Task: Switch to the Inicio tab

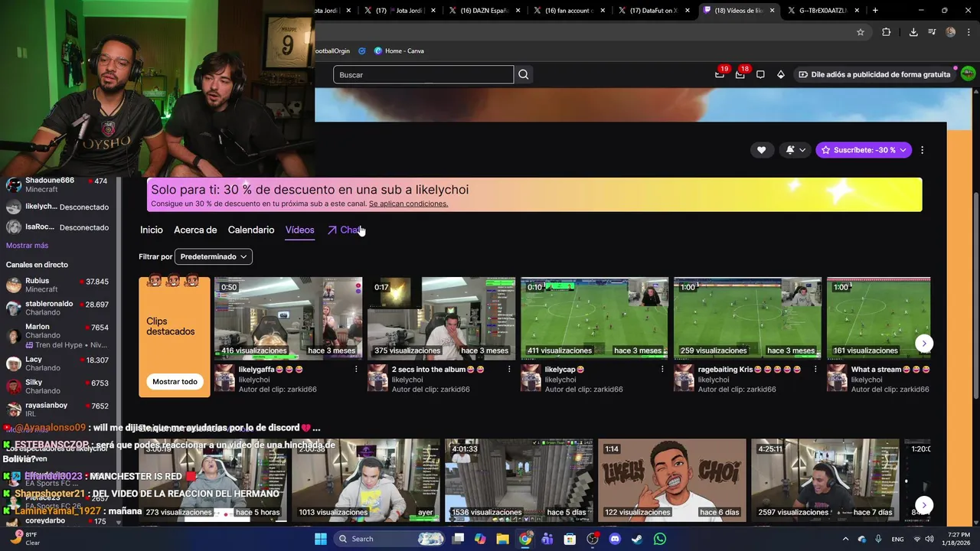Action: click(152, 230)
